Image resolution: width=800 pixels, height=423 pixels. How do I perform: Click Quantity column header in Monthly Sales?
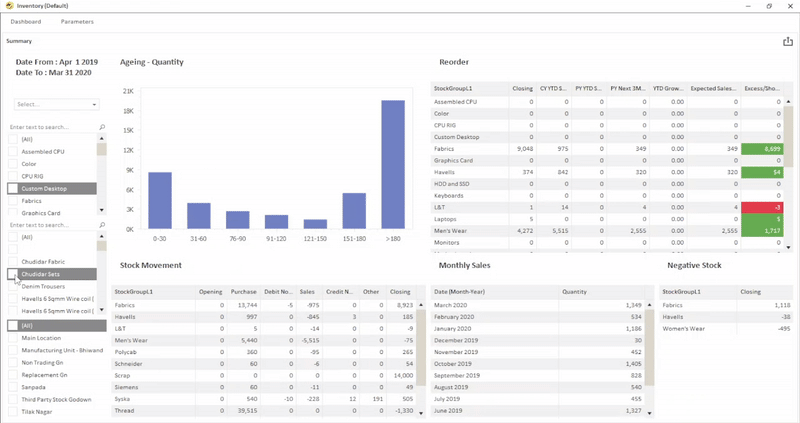(x=601, y=292)
